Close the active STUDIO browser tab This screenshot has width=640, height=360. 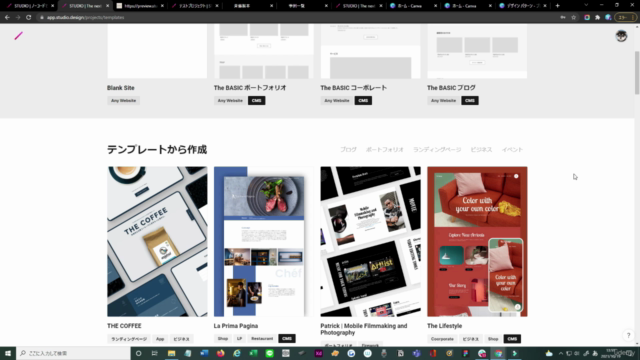point(107,6)
